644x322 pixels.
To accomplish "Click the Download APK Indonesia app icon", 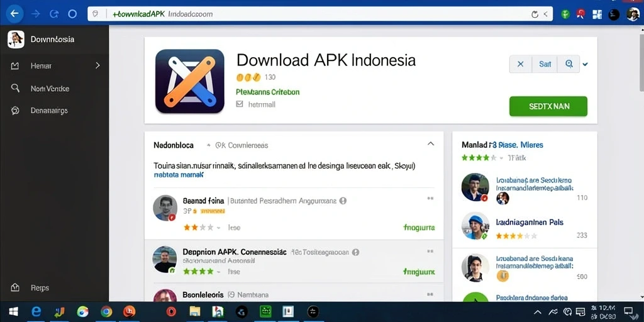I will click(190, 81).
